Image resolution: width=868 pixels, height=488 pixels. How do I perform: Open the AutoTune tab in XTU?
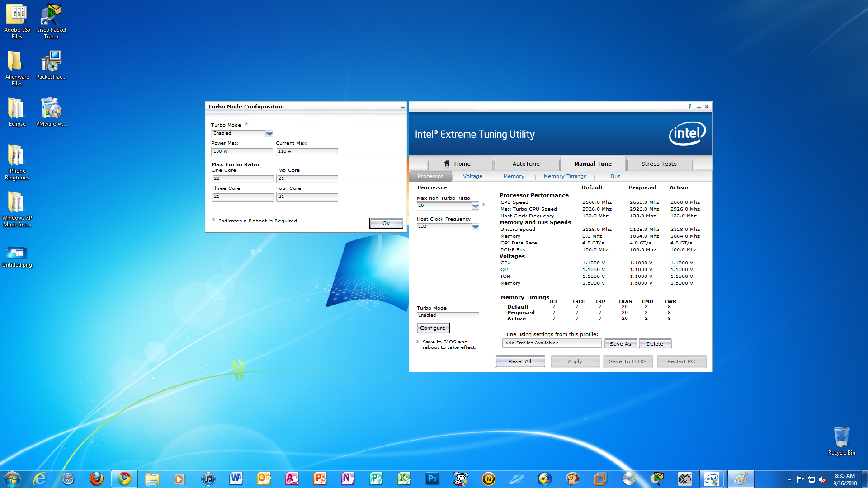(525, 164)
